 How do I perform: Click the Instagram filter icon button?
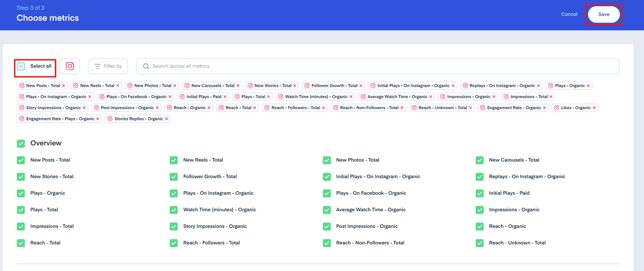point(70,66)
